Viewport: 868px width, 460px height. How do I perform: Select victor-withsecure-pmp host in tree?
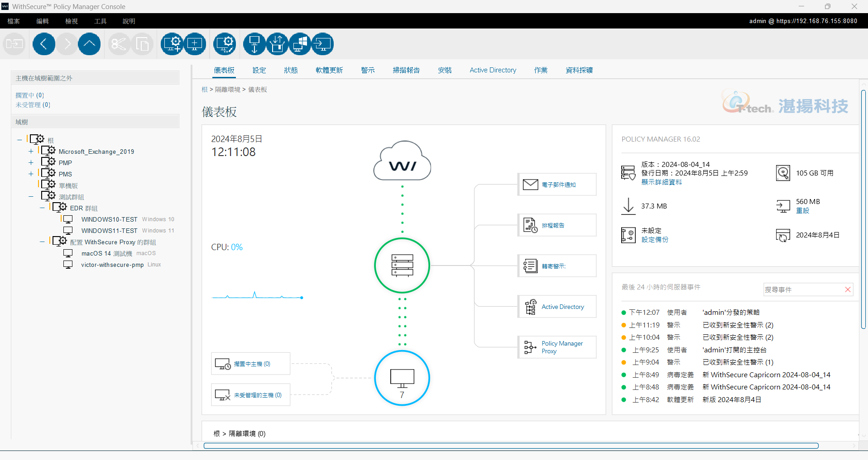(112, 265)
